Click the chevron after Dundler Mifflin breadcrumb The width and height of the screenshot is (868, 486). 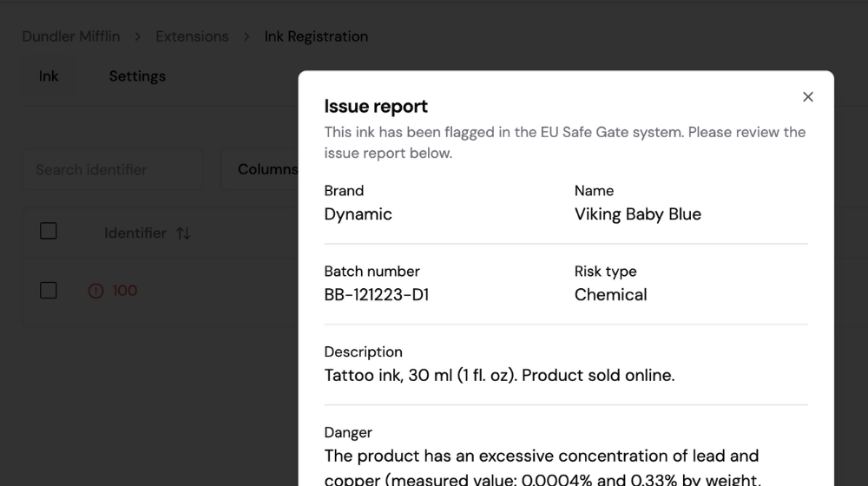click(138, 36)
